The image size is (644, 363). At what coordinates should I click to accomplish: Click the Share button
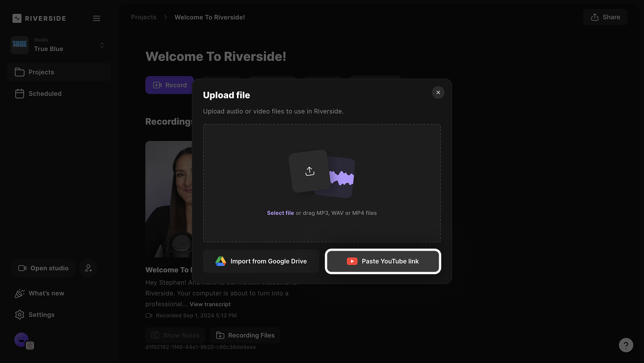coord(605,17)
